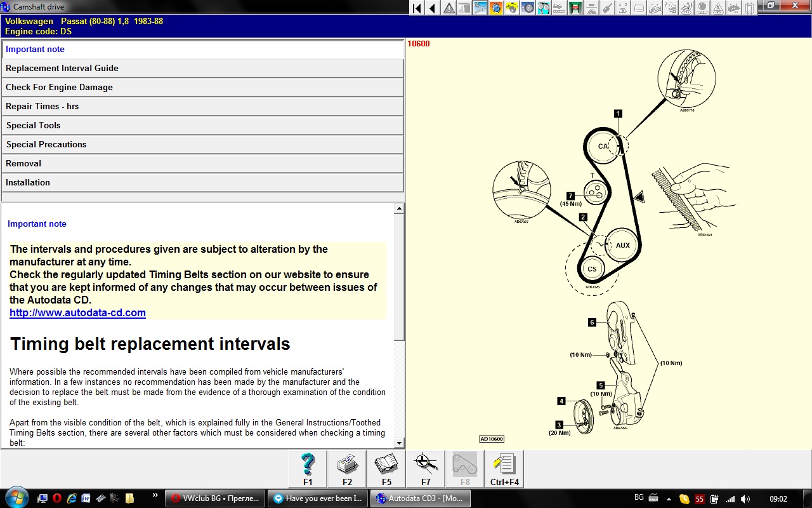Open the F5 book button
Image resolution: width=812 pixels, height=508 pixels.
pyautogui.click(x=386, y=469)
